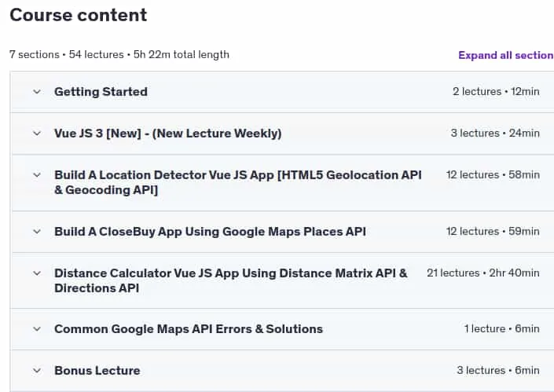Open Vue JS 3 [New] - (New Lecture Weekly) title
The image size is (554, 392).
[168, 134]
